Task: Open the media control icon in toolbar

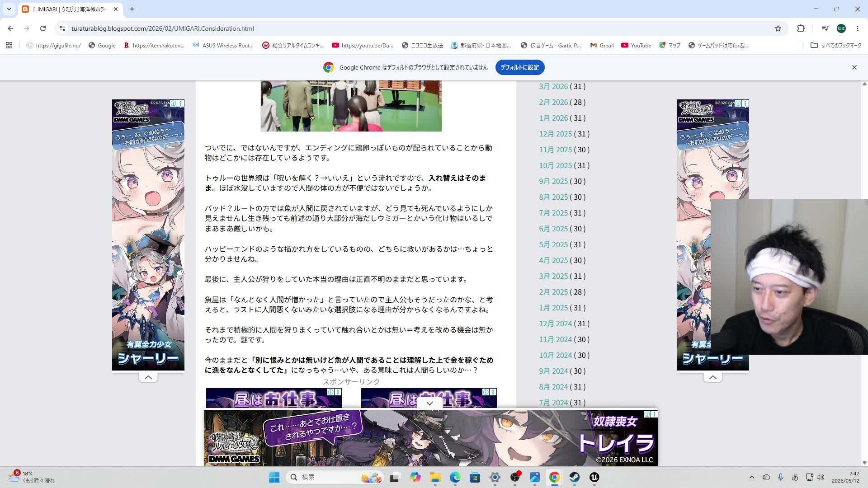Action: pos(825,28)
